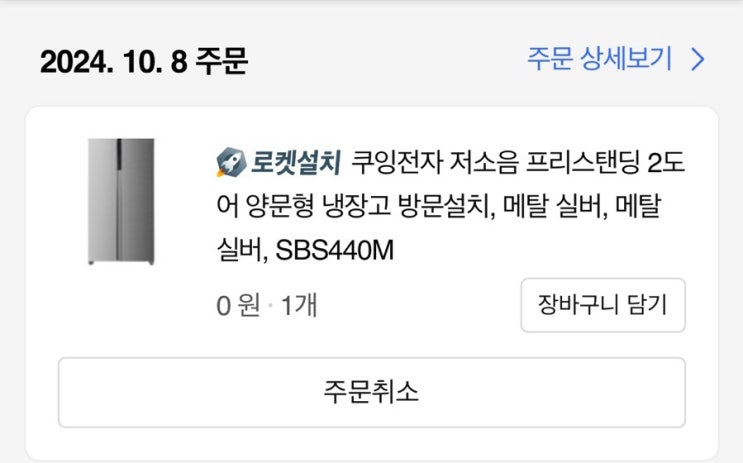Click the right chevron arrow after 주문 상세보기
743x463 pixels.
[x=698, y=60]
